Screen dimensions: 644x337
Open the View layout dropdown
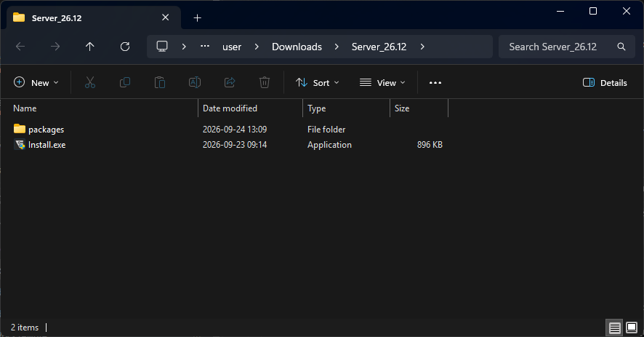coord(382,83)
